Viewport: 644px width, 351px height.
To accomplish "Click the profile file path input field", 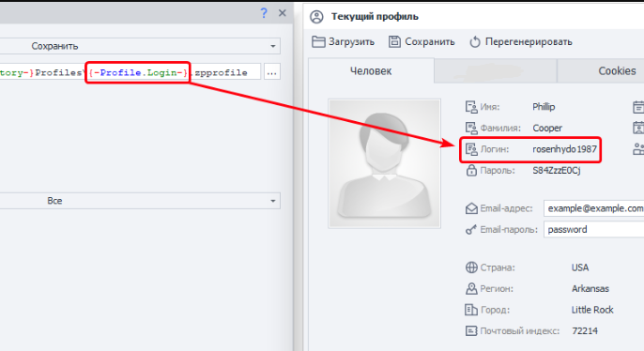I will pos(130,72).
